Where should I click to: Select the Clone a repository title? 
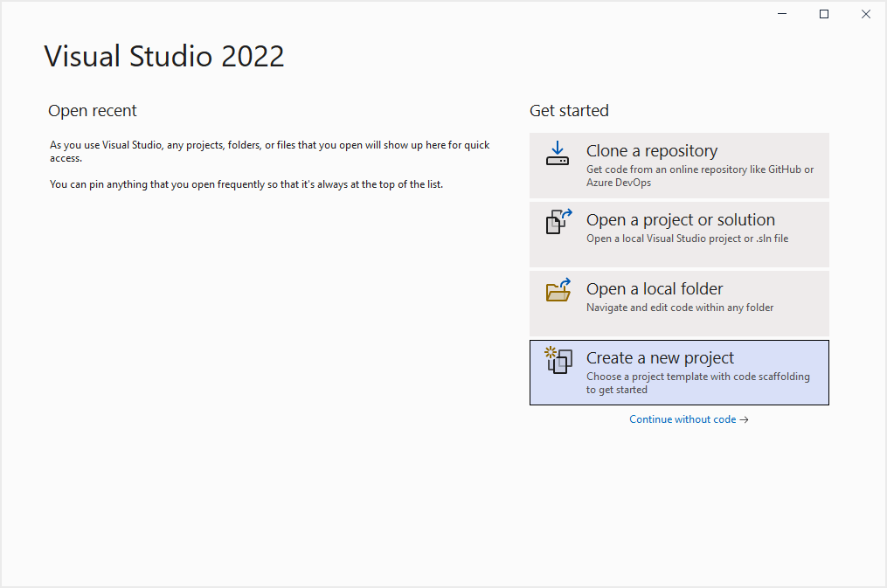coord(652,151)
